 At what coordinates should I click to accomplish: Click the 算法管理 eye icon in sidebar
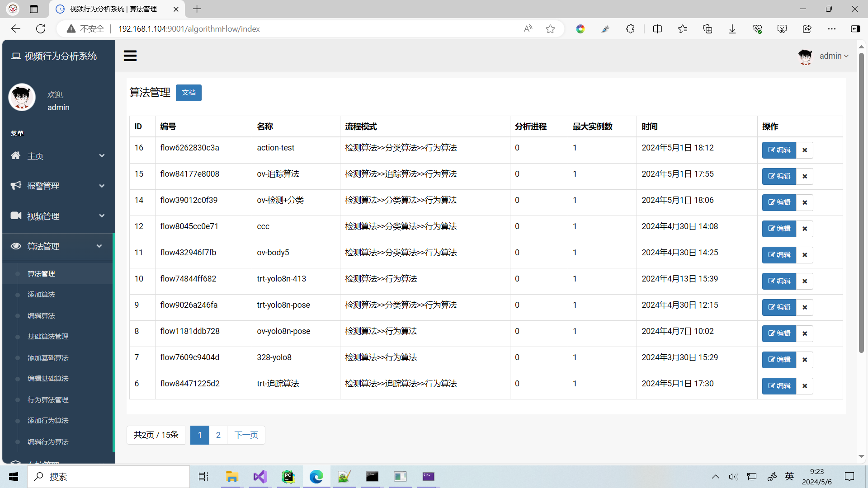coord(15,246)
